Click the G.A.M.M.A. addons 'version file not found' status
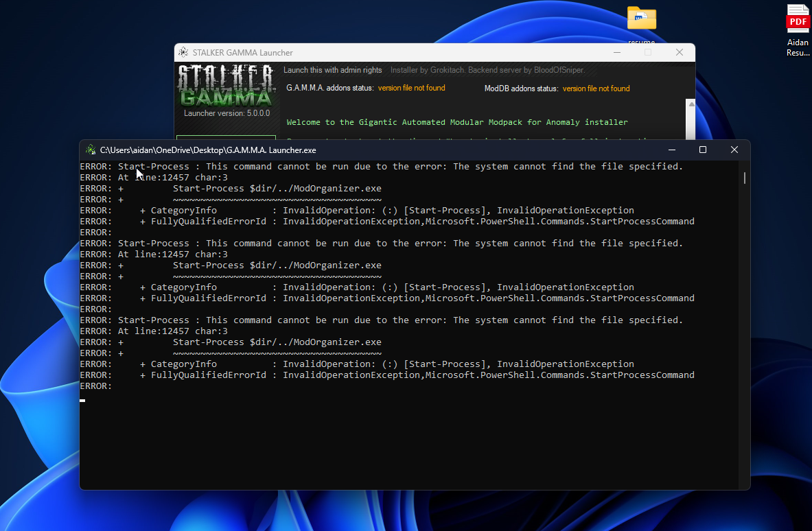812x531 pixels. [x=412, y=88]
